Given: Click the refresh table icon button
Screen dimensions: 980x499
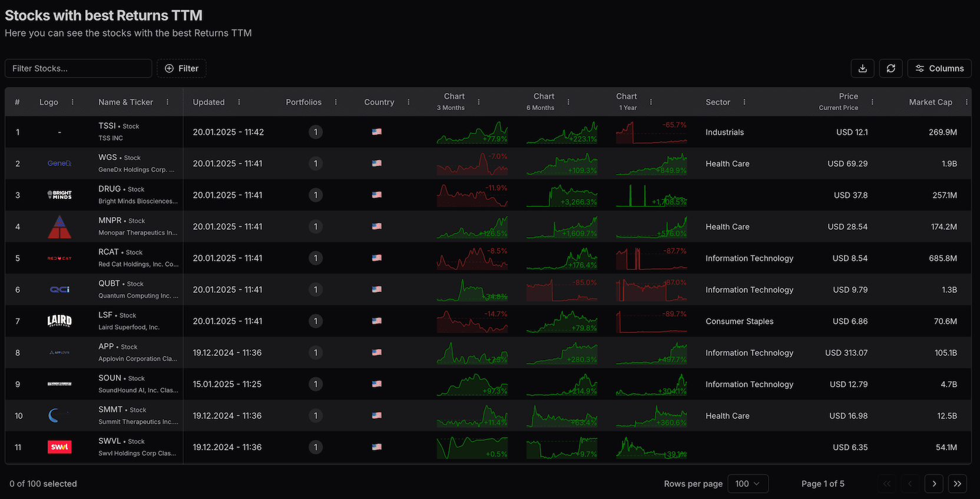Looking at the screenshot, I should coord(890,68).
